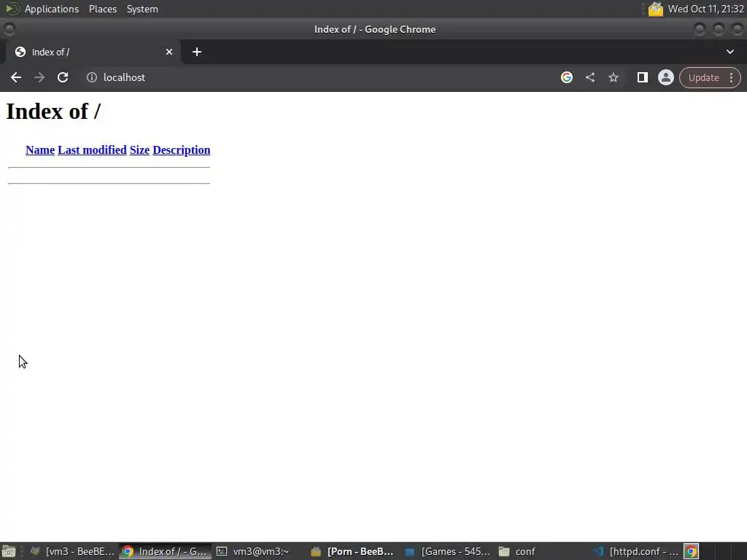
Task: Switch to the '[Games - 545...' taskbar window
Action: [448, 551]
